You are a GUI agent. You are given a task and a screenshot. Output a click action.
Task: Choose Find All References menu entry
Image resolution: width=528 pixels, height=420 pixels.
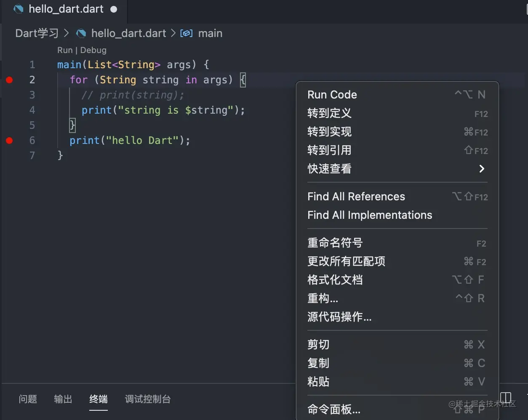pyautogui.click(x=397, y=197)
